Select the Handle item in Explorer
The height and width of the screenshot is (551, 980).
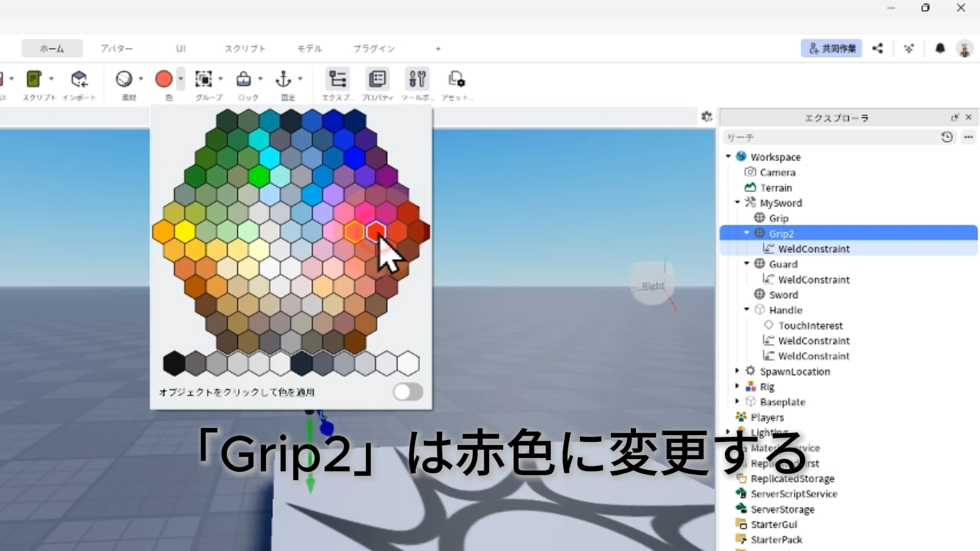(786, 310)
